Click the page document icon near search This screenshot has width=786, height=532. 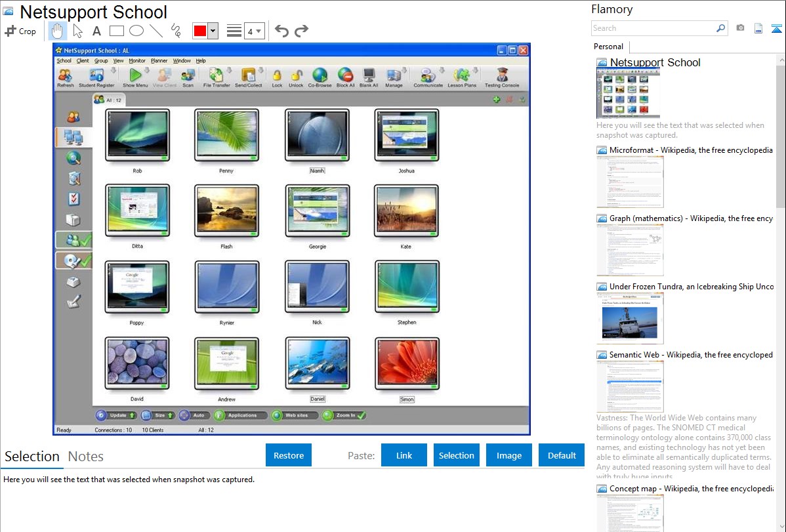[758, 28]
